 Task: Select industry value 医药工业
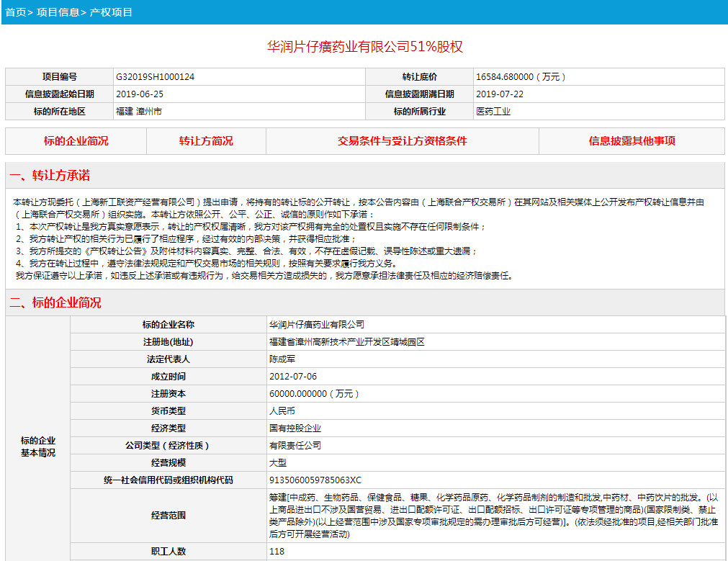[x=493, y=112]
